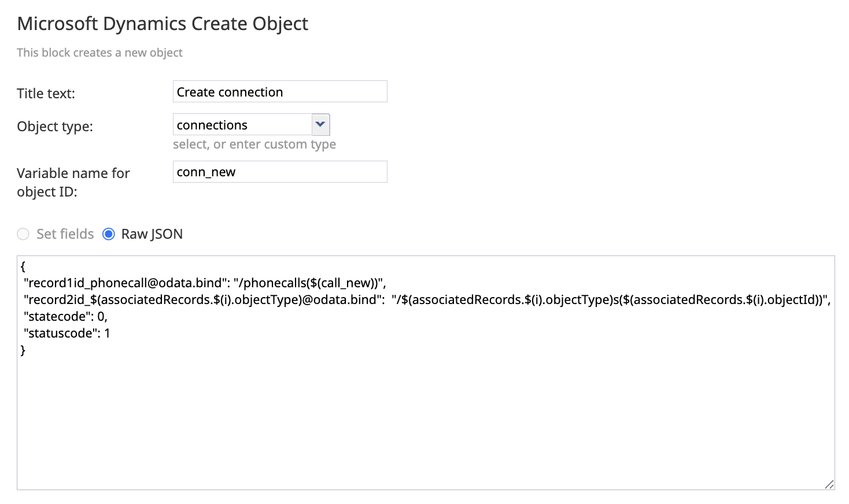Click the opening brace of the JSON
849x504 pixels.
[23, 266]
